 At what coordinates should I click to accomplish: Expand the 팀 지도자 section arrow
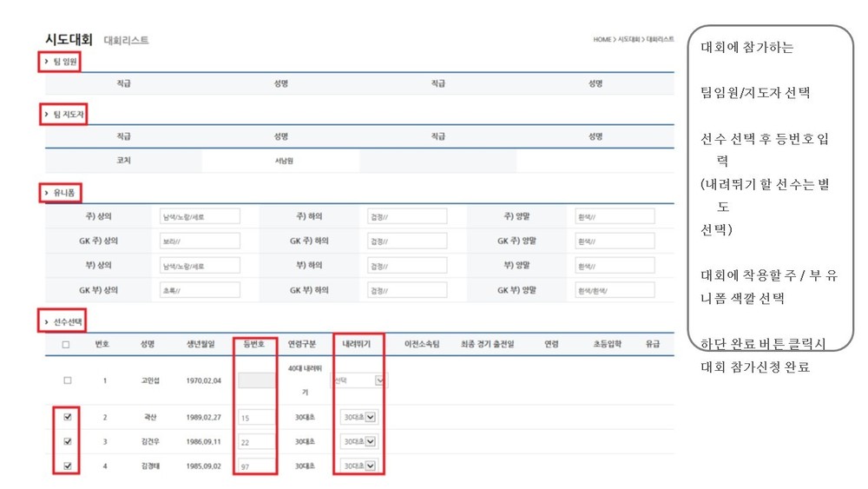coord(47,115)
